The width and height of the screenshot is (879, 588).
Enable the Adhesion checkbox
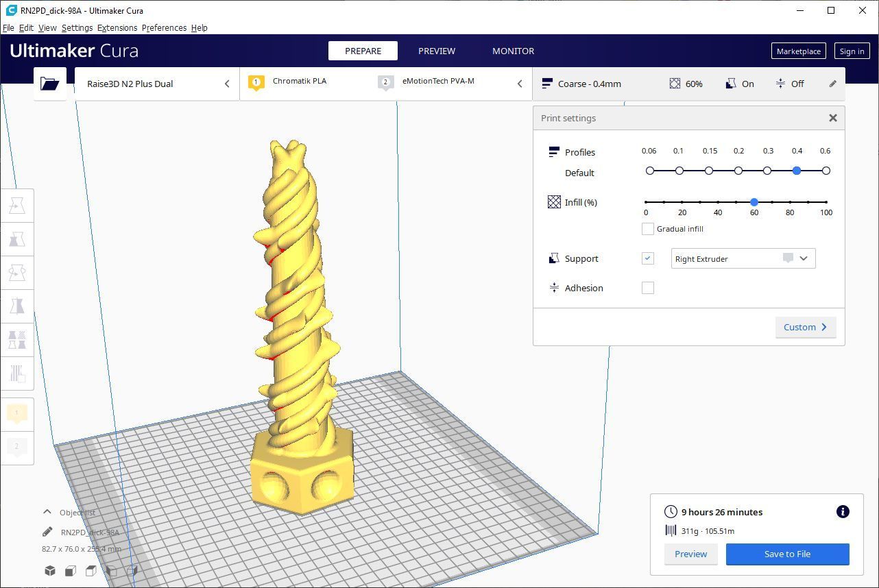(x=647, y=288)
